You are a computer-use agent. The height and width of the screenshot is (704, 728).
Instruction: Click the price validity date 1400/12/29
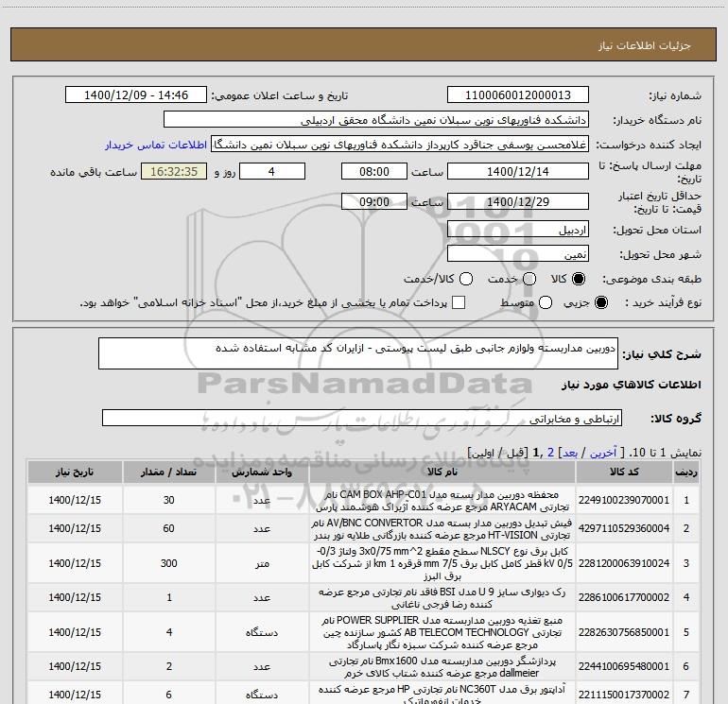click(518, 202)
